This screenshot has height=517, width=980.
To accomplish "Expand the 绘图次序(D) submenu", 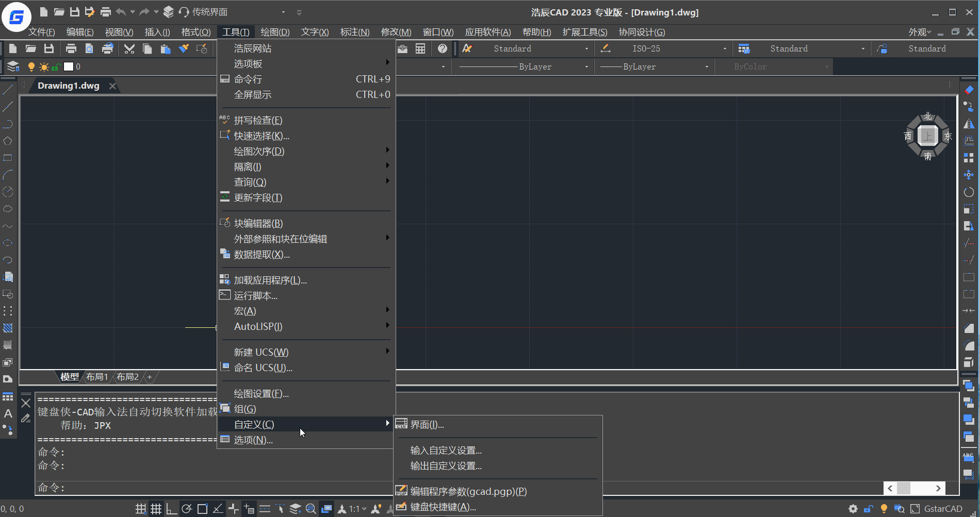I will pyautogui.click(x=306, y=151).
